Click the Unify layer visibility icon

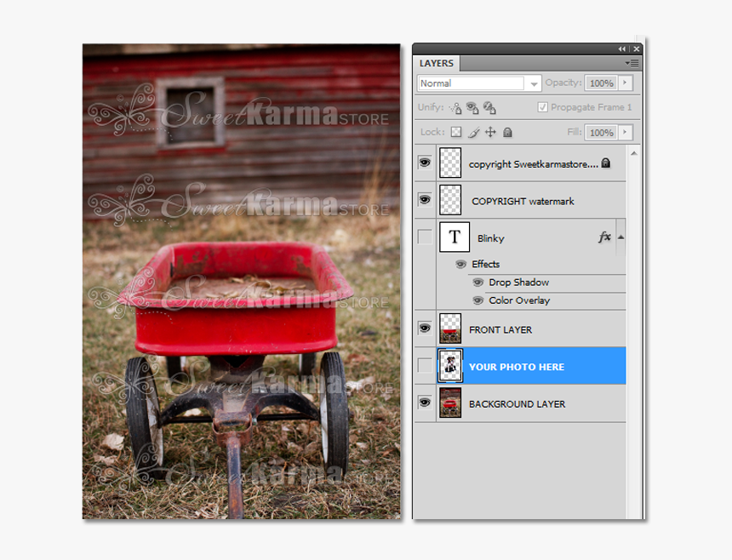[x=472, y=108]
